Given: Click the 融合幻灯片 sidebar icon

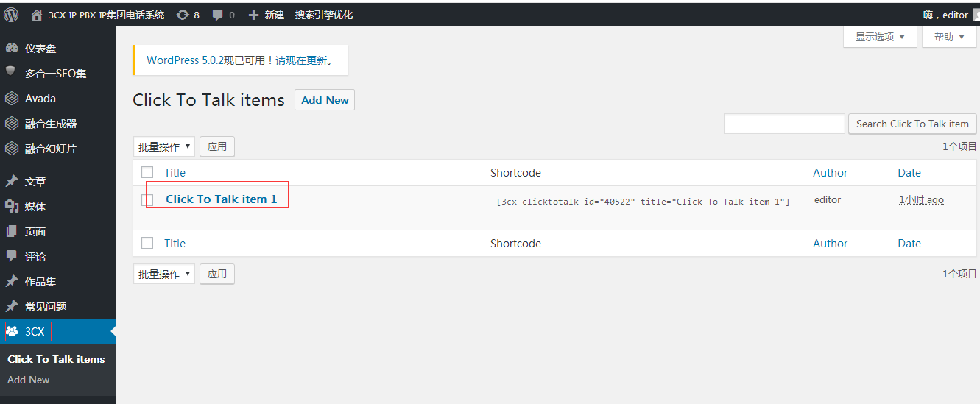Looking at the screenshot, I should coord(12,149).
